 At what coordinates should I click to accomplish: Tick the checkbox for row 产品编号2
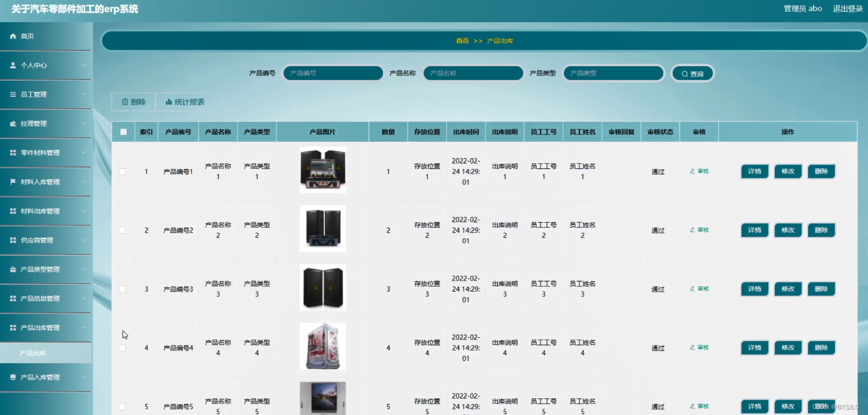coord(123,231)
